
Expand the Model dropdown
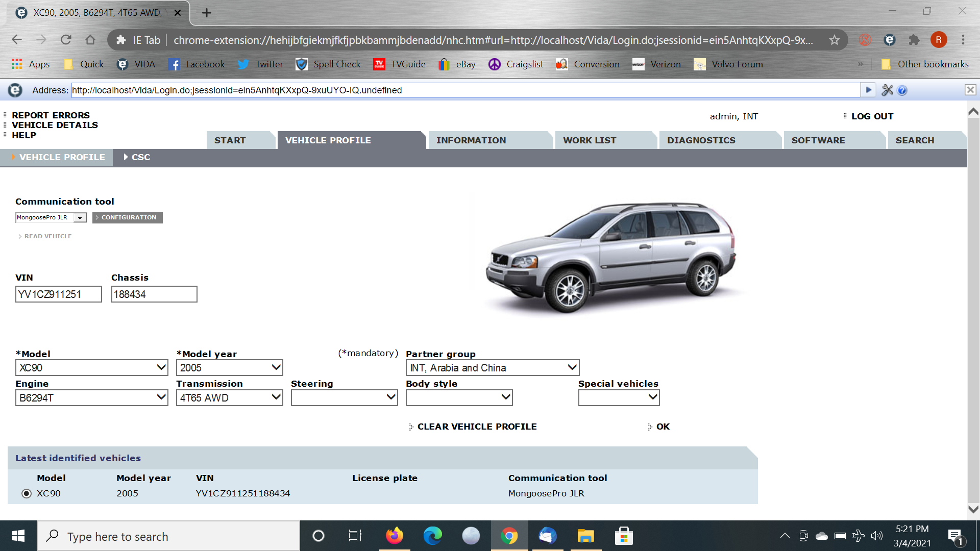(92, 367)
